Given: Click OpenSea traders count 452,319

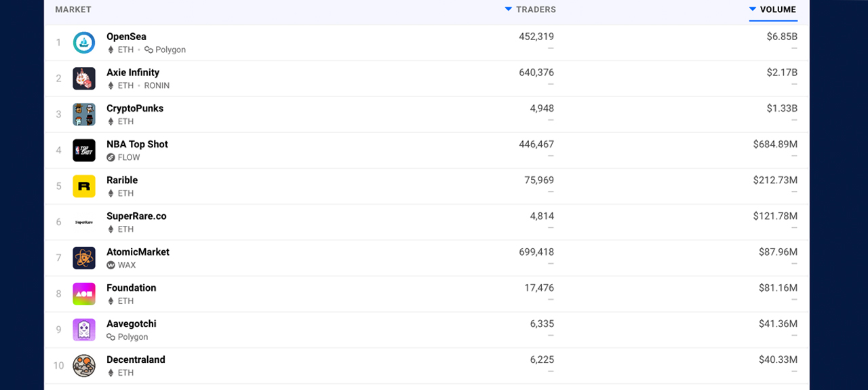Looking at the screenshot, I should [536, 37].
